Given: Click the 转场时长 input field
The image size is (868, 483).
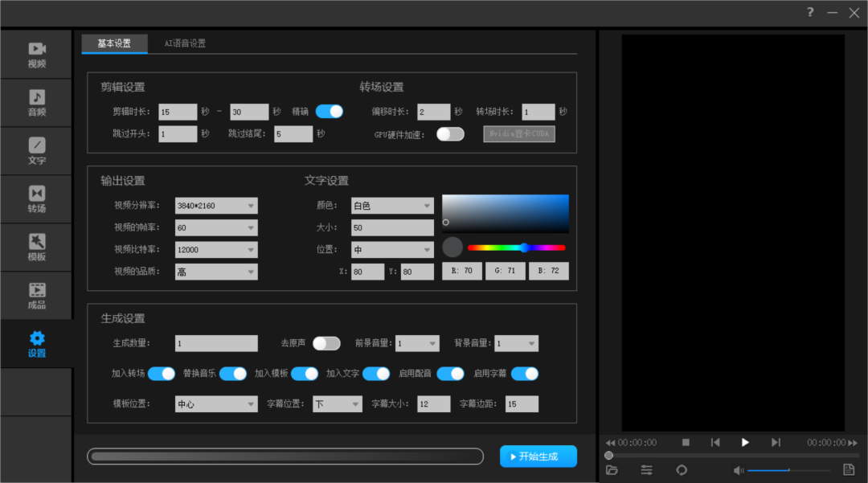Looking at the screenshot, I should (538, 112).
